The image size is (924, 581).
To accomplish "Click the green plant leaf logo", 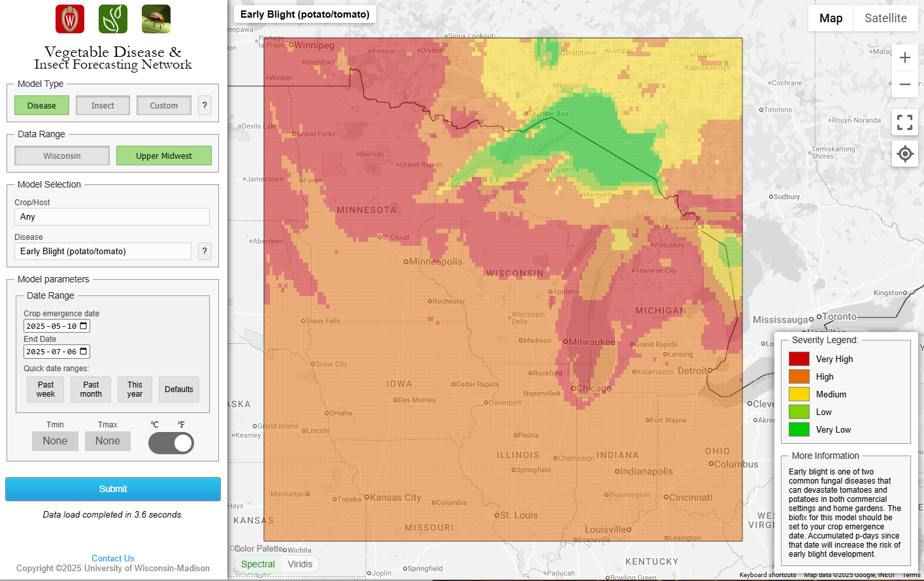I will pyautogui.click(x=113, y=19).
